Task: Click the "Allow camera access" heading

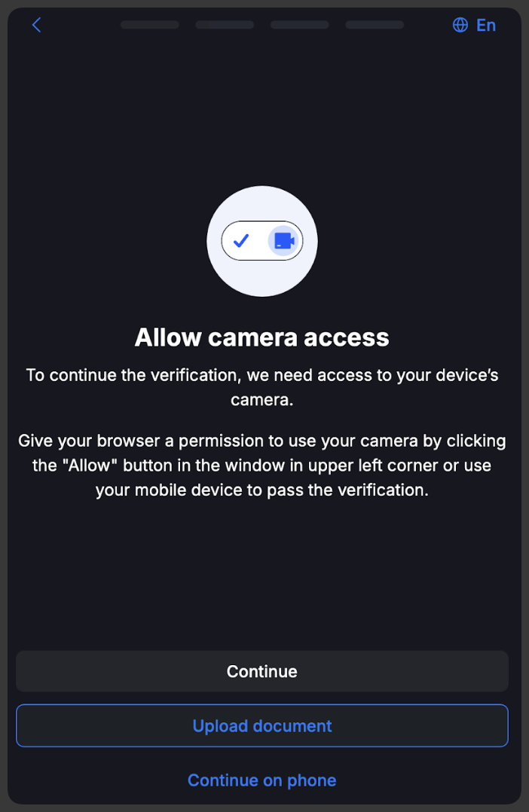Action: [262, 337]
